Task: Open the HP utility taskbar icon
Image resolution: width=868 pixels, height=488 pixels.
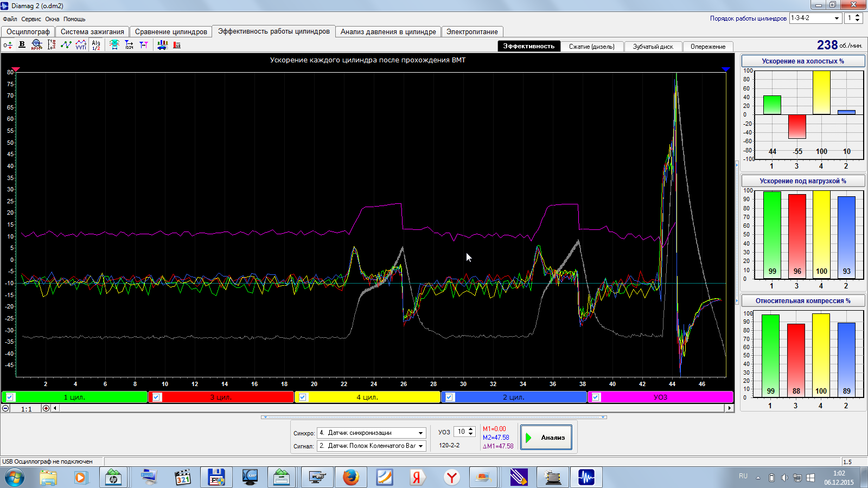Action: (x=113, y=478)
